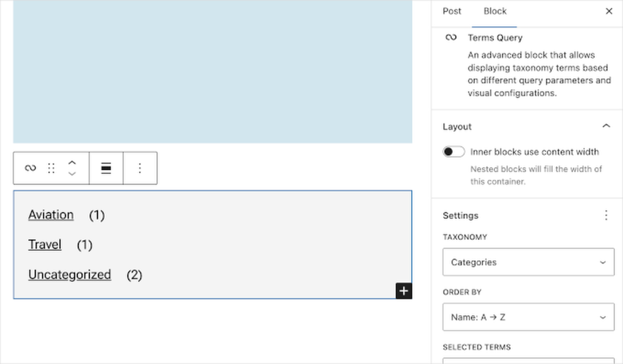This screenshot has height=364, width=623.
Task: Select the Block tab
Action: [495, 11]
